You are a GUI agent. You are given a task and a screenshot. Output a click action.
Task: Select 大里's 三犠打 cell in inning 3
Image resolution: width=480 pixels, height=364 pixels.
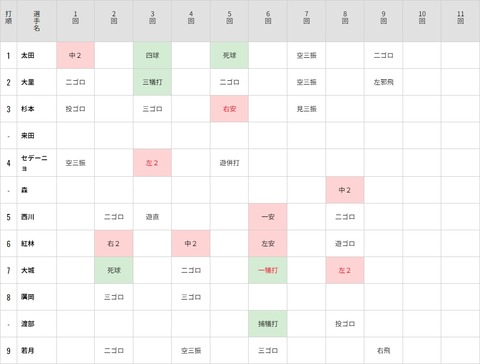tap(152, 82)
